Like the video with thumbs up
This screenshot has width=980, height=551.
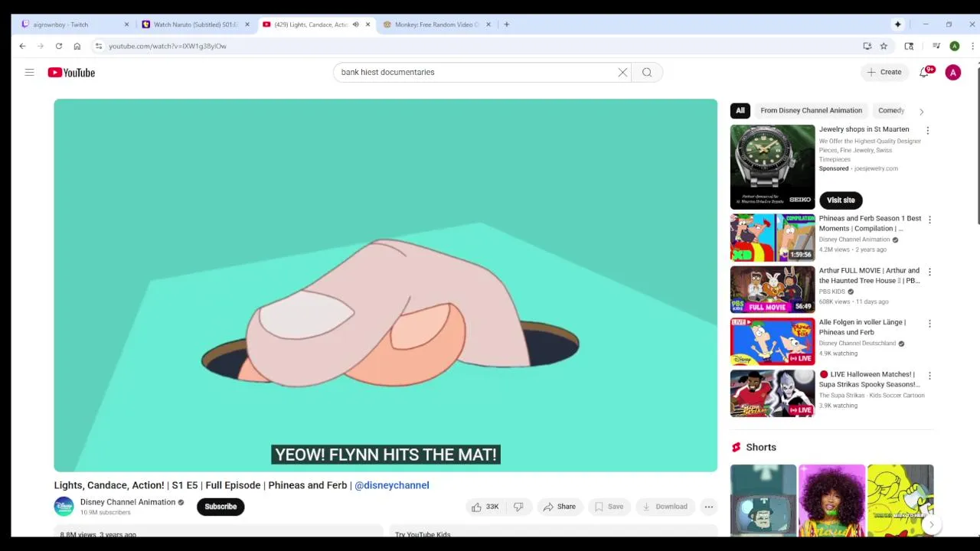point(485,507)
